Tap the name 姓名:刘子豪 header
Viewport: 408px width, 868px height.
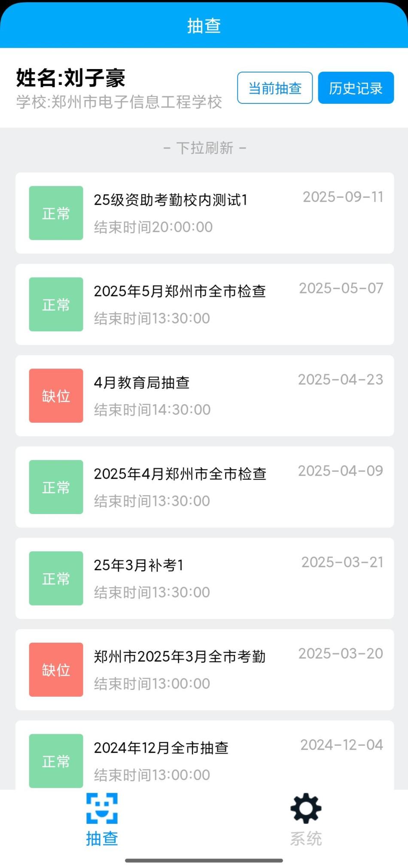coord(71,78)
